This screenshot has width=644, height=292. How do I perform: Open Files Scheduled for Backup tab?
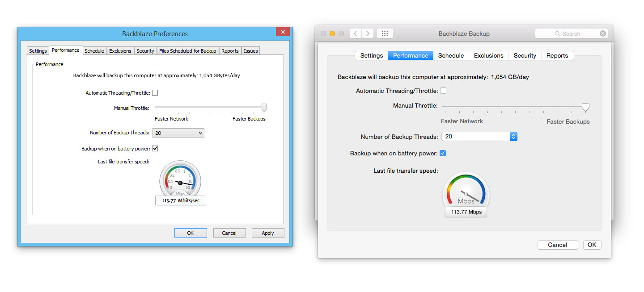(x=188, y=51)
